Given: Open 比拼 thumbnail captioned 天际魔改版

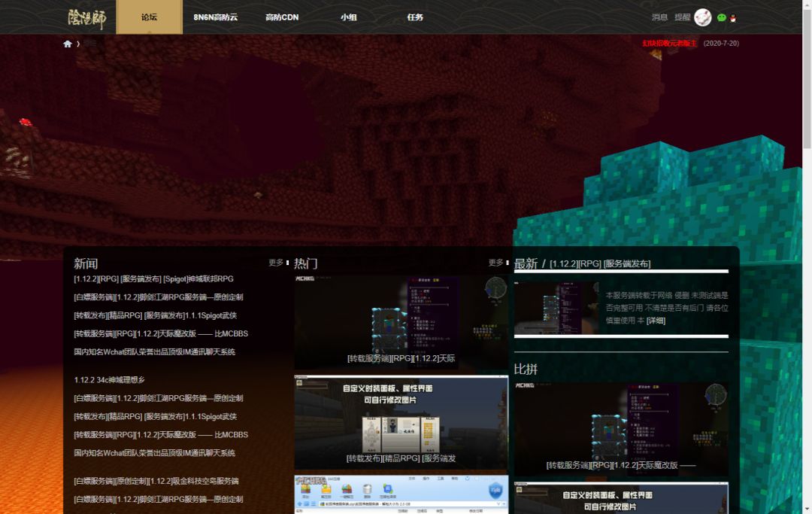Looking at the screenshot, I should (x=621, y=428).
